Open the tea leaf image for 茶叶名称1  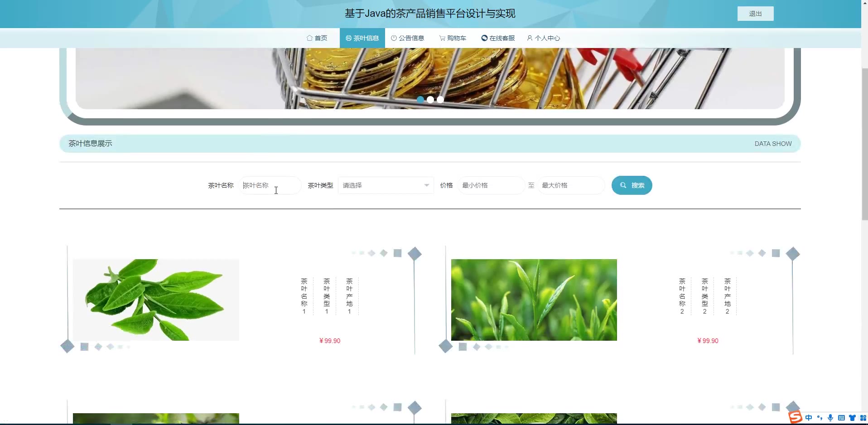point(156,299)
